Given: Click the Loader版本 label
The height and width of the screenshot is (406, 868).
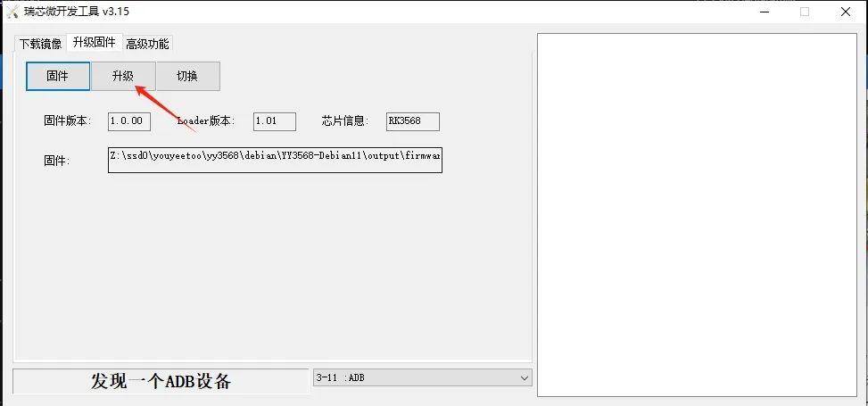Looking at the screenshot, I should [206, 120].
